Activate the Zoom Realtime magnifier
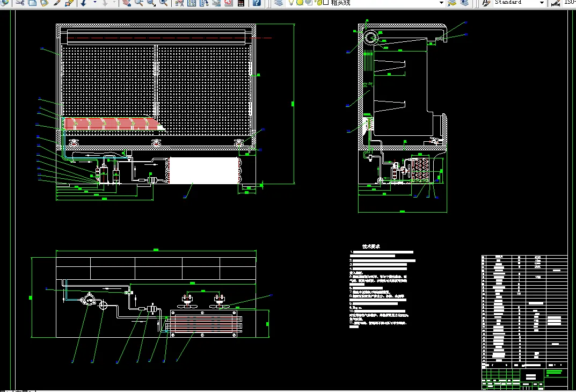Viewport: 576px width, 392px height. click(x=139, y=2)
